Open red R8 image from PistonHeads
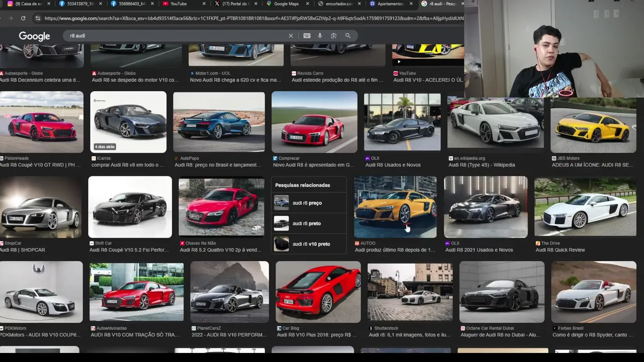 41,122
